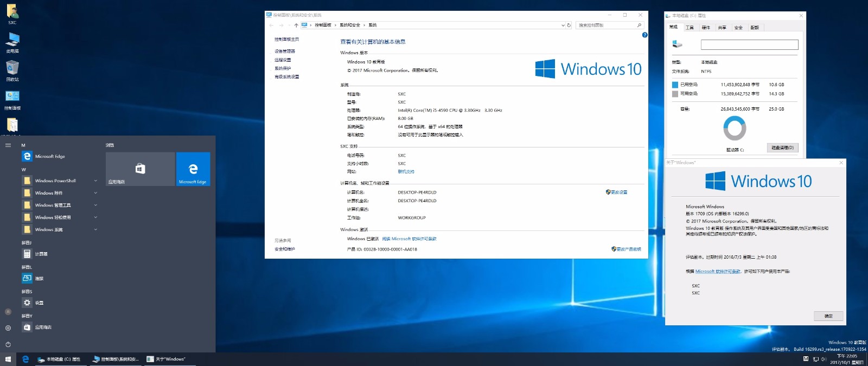Click the power icon in Start menu
Screen dimensions: 868x366
point(8,344)
